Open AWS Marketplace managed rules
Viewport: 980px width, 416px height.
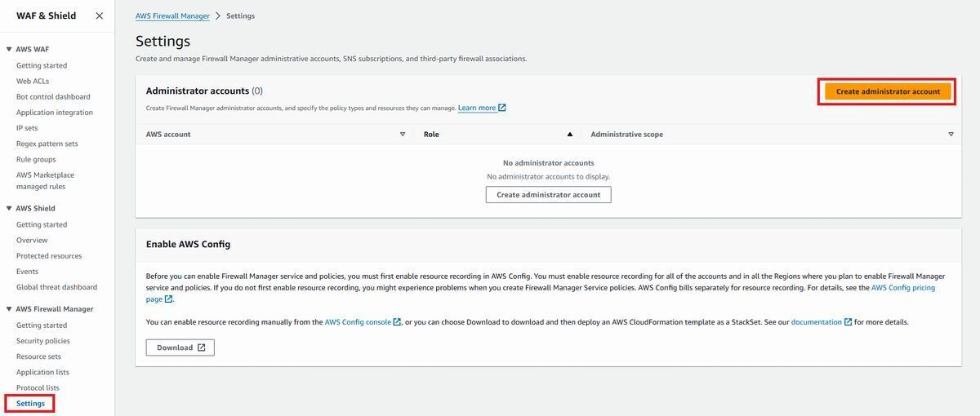(x=45, y=180)
